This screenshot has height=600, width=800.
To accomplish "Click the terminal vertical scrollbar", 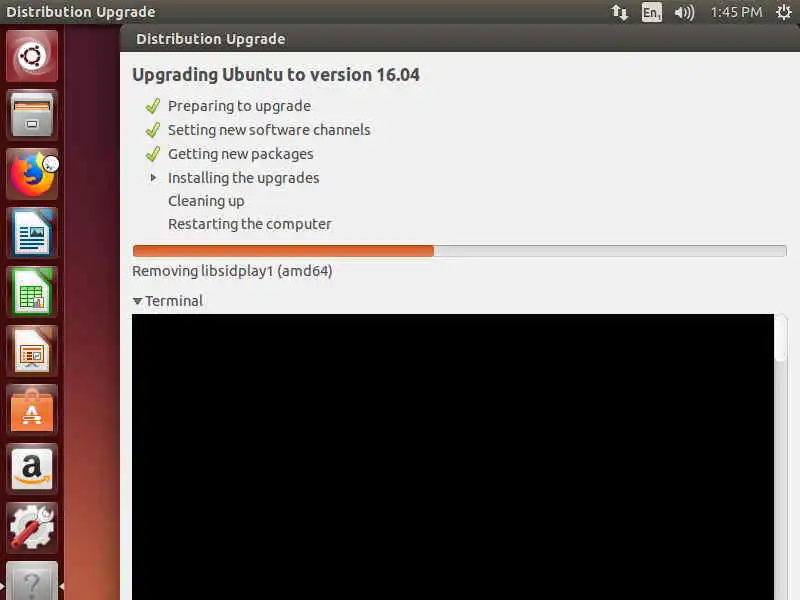I will click(780, 457).
